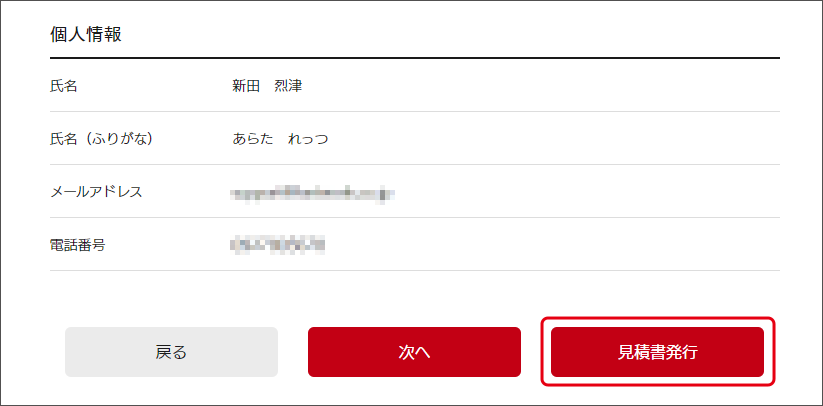Click the divider line below メールアドレス row

coord(415,217)
